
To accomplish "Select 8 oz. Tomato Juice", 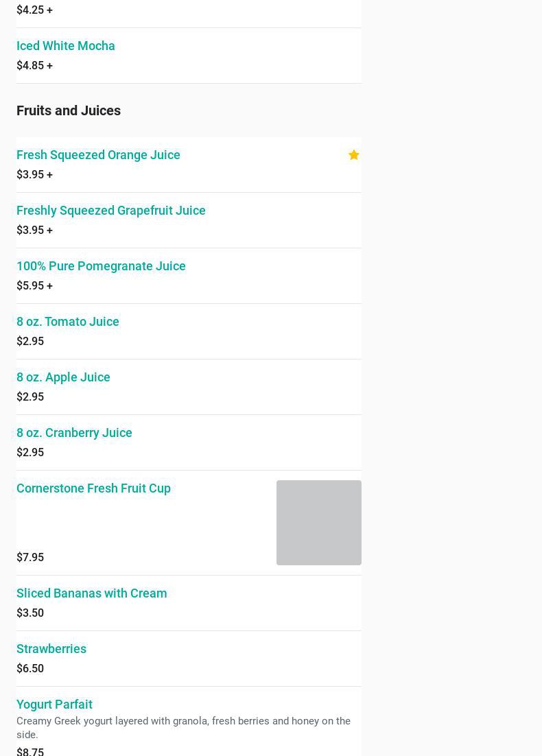I will coord(68,322).
